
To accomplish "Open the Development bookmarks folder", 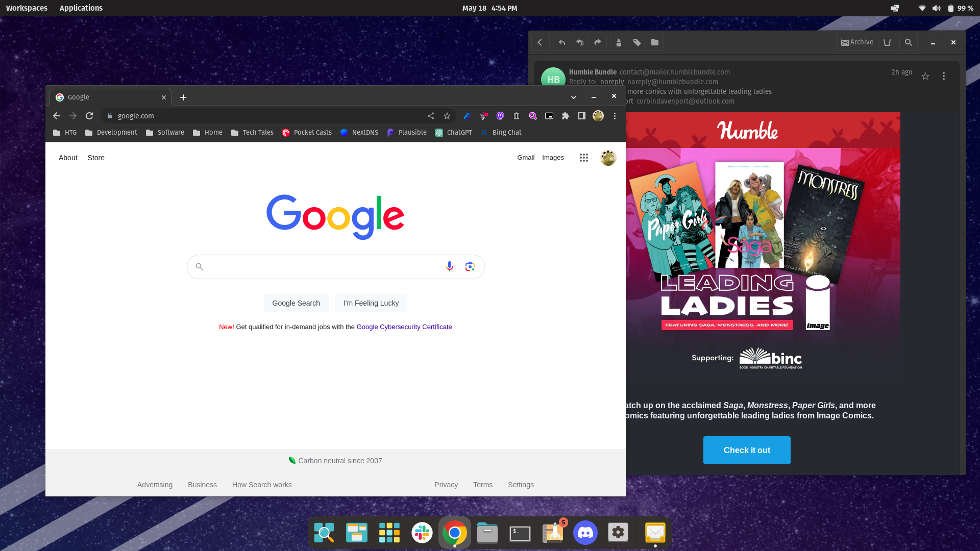I will 111,133.
